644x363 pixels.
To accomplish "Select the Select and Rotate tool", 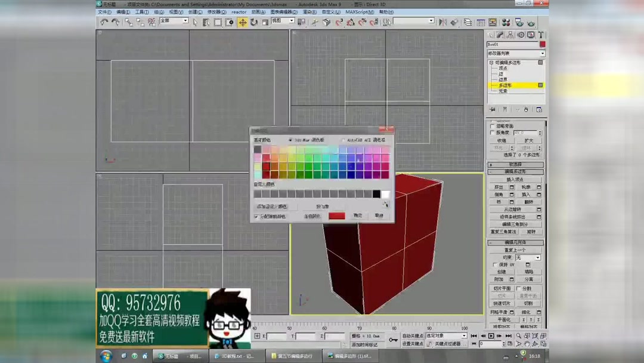I will tap(253, 23).
